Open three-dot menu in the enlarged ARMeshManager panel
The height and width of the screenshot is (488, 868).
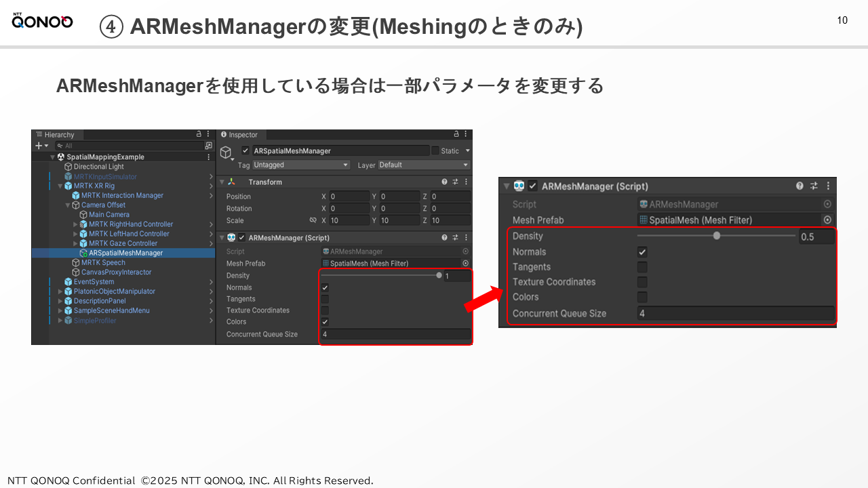coord(828,186)
